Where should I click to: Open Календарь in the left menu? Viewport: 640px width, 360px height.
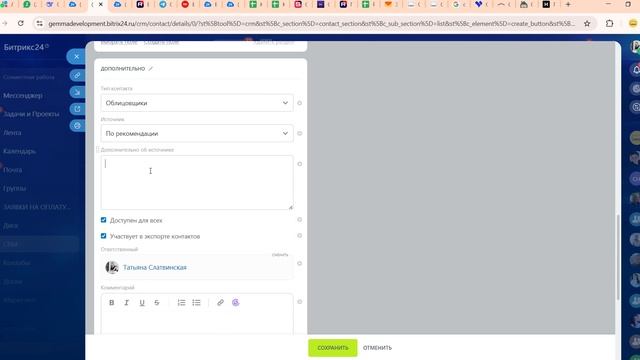pos(19,151)
